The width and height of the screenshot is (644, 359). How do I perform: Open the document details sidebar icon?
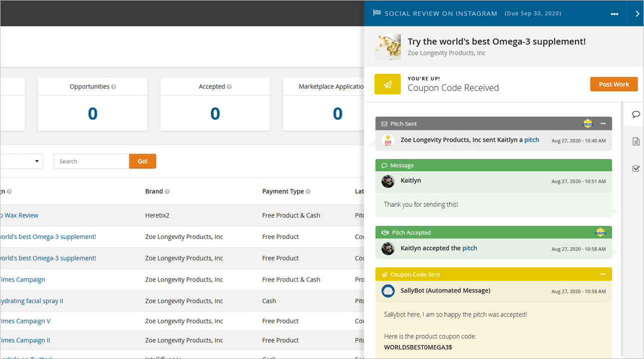(x=636, y=142)
